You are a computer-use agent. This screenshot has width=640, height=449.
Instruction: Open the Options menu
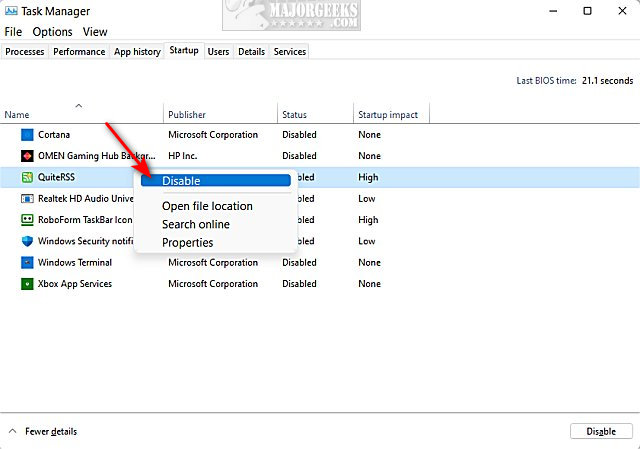(52, 32)
